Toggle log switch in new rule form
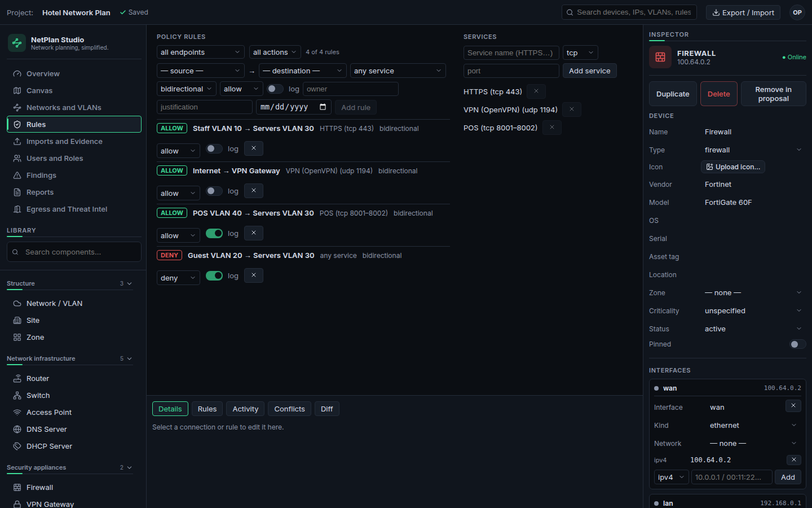The width and height of the screenshot is (812, 508). 275,89
